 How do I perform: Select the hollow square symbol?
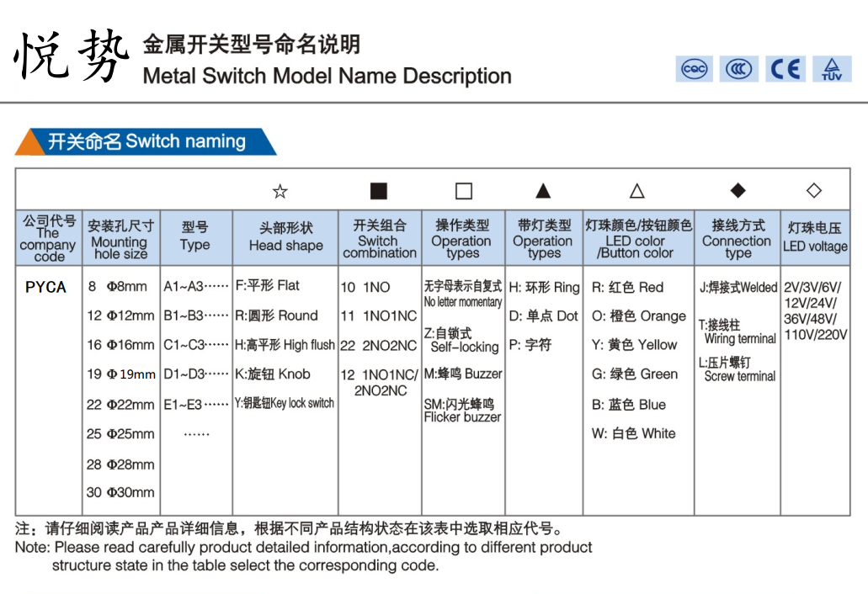point(464,191)
